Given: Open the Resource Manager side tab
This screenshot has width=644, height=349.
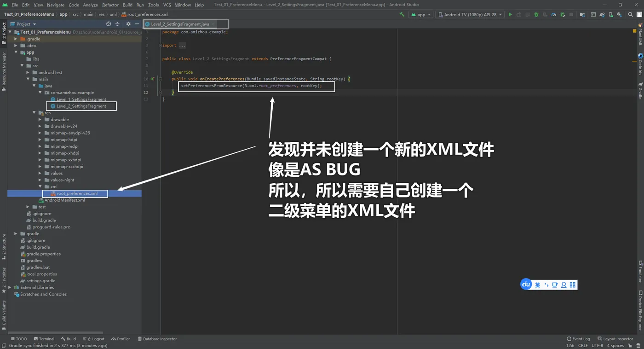Looking at the screenshot, I should click(x=4, y=71).
